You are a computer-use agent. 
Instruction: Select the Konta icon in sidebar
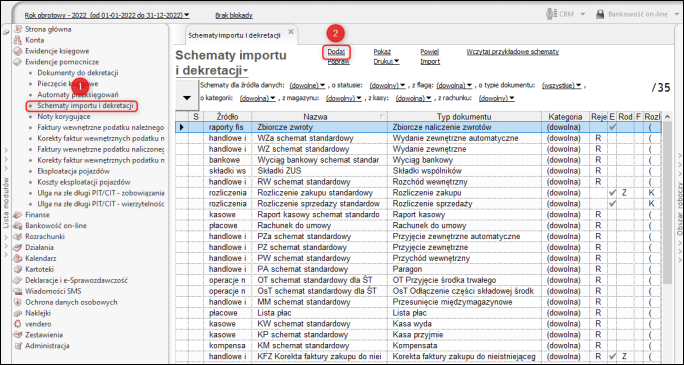(17, 40)
